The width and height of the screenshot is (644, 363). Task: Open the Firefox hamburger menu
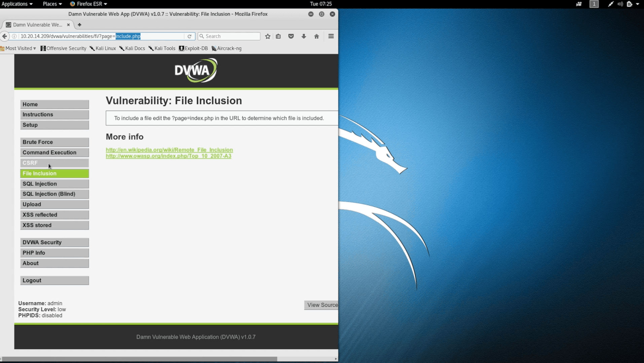point(331,36)
